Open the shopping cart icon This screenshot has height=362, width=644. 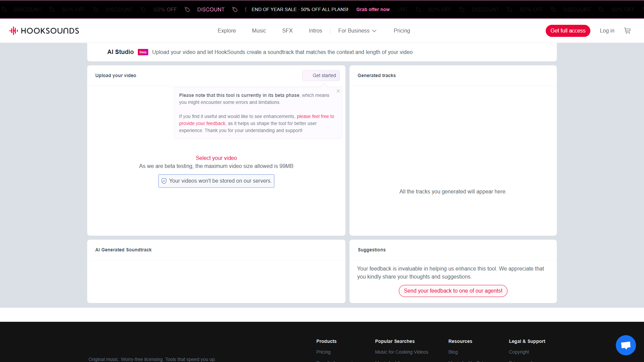tap(627, 31)
